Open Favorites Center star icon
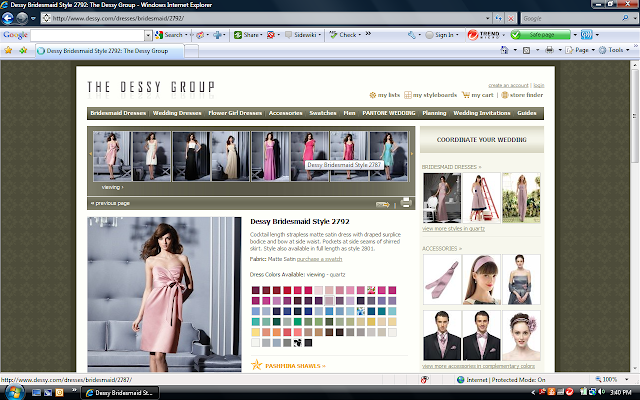 pos(8,50)
